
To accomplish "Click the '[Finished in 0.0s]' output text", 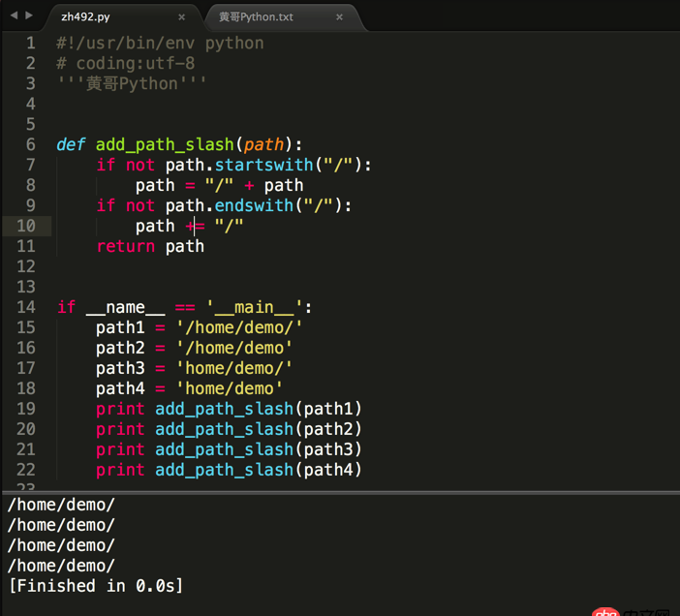I will pos(95,586).
